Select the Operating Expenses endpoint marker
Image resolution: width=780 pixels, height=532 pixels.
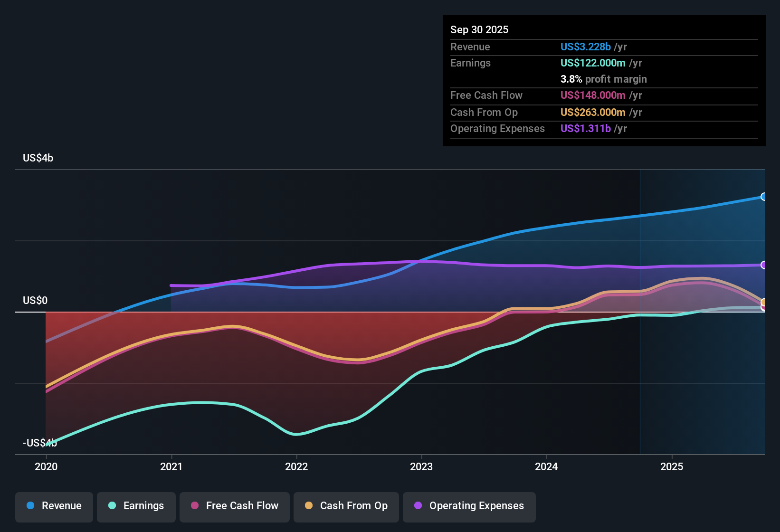pos(764,265)
